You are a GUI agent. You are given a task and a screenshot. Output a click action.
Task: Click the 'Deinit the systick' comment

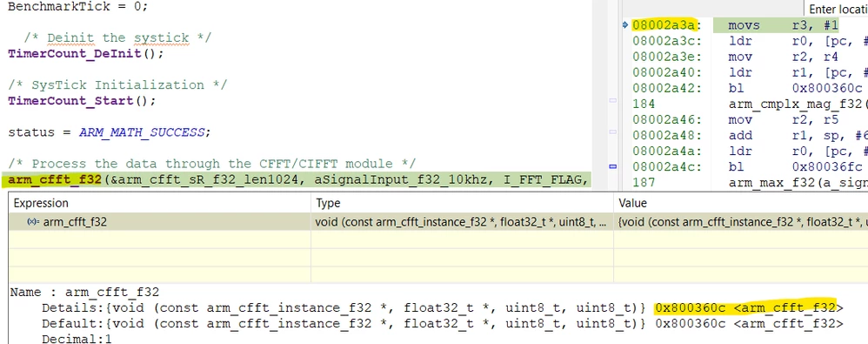(117, 37)
